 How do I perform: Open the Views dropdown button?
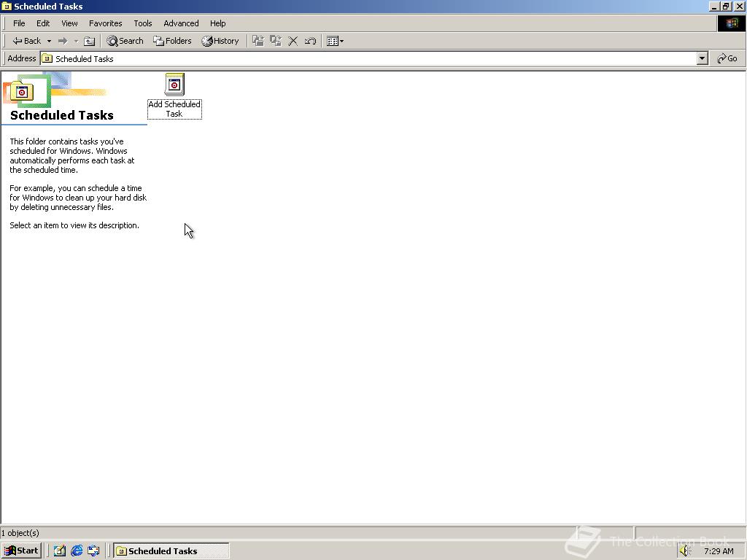336,41
